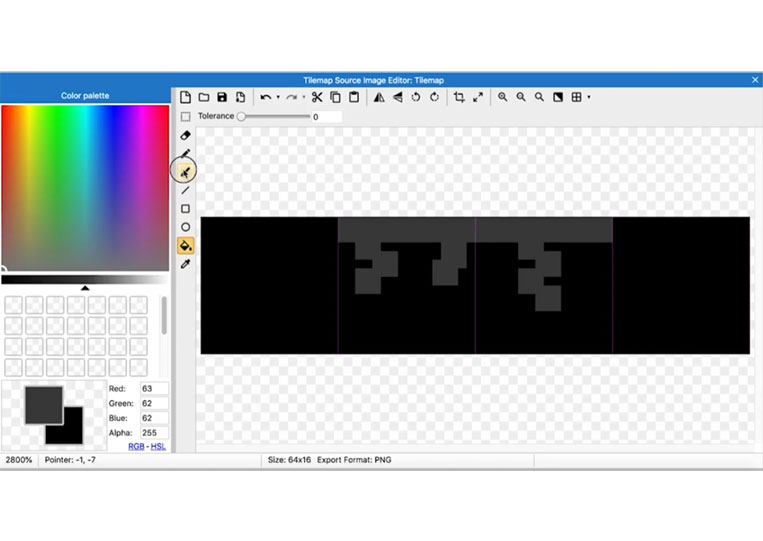The height and width of the screenshot is (541, 763).
Task: Toggle the grid display icon
Action: coord(577,97)
